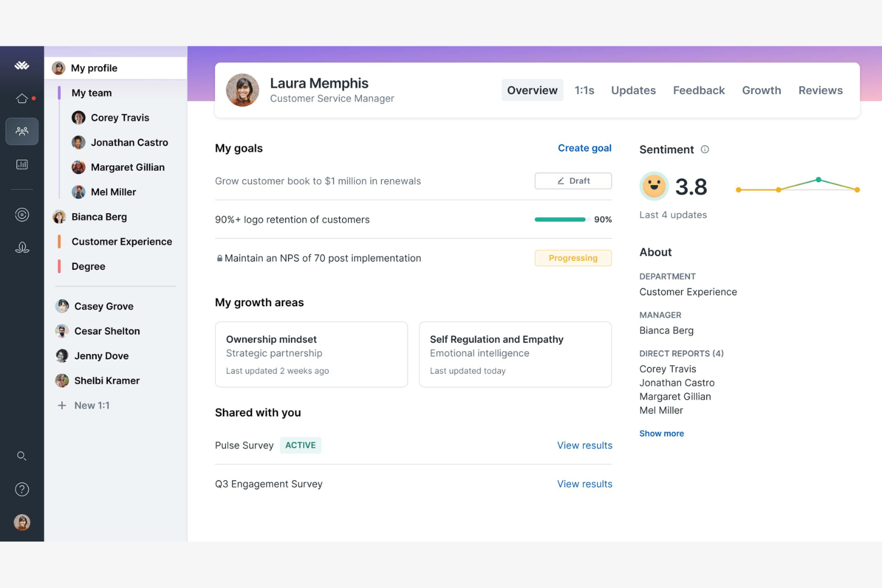Open the Analytics chart icon
This screenshot has width=882, height=588.
click(22, 164)
